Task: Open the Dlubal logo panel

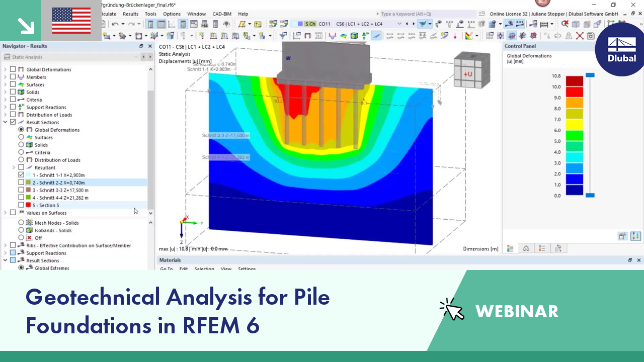Action: pos(619,50)
